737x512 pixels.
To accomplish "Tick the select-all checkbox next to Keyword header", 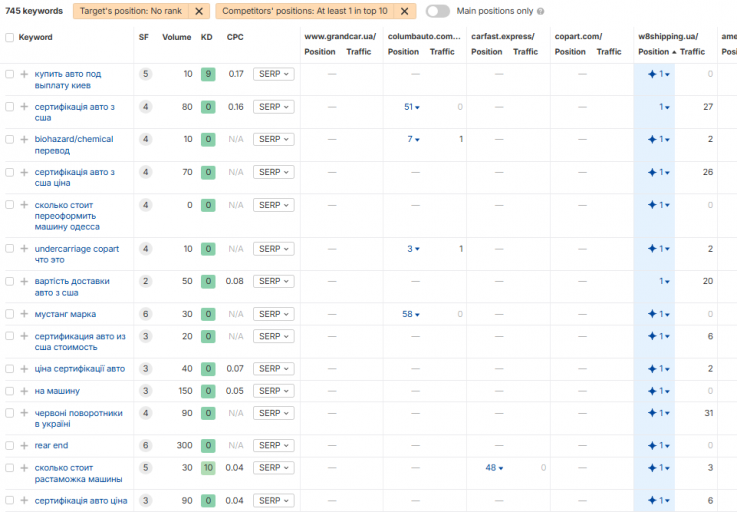I will [9, 37].
